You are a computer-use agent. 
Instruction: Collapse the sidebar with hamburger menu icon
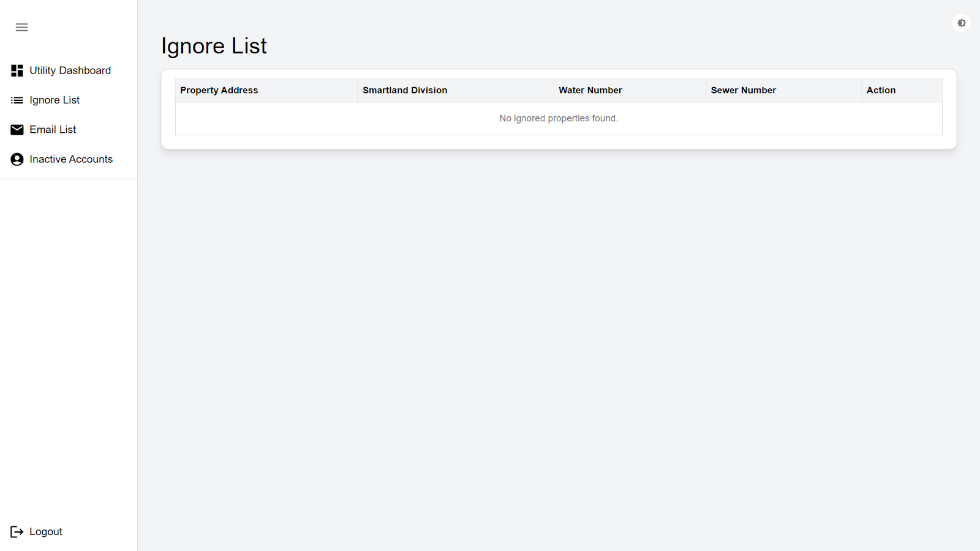pos(21,28)
